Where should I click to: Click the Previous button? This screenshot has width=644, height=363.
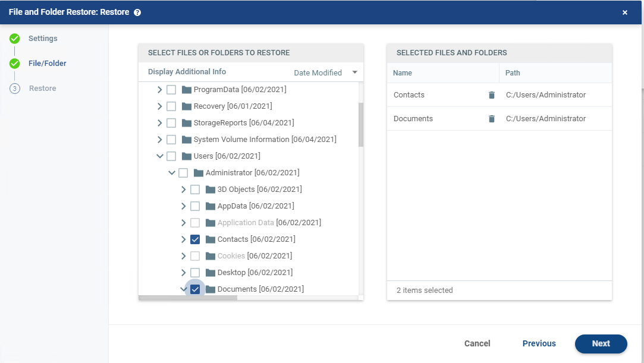[539, 343]
